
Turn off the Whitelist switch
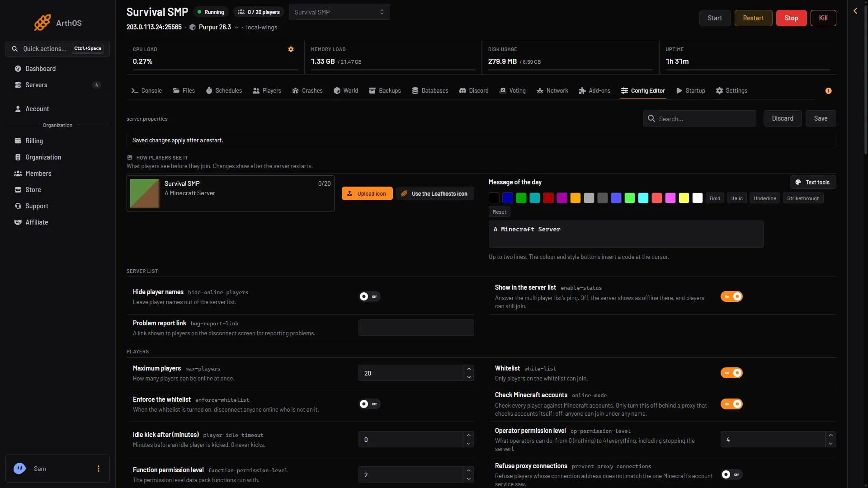pyautogui.click(x=731, y=373)
